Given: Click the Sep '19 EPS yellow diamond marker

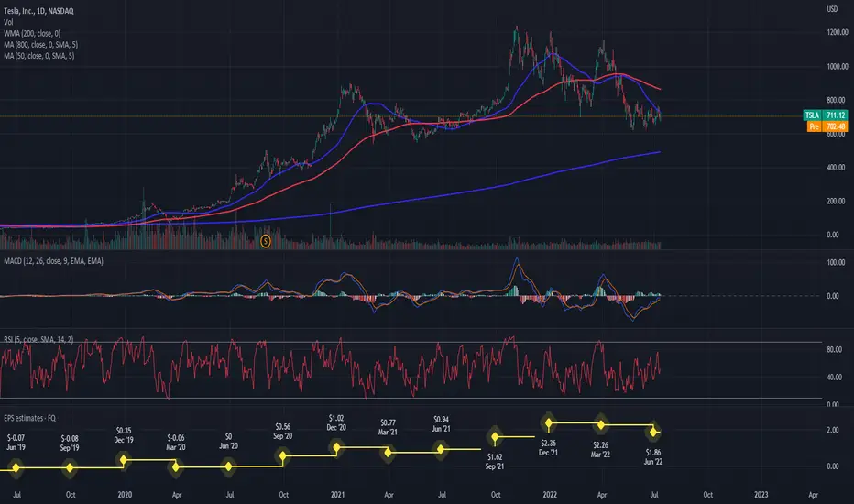Looking at the screenshot, I should point(69,467).
